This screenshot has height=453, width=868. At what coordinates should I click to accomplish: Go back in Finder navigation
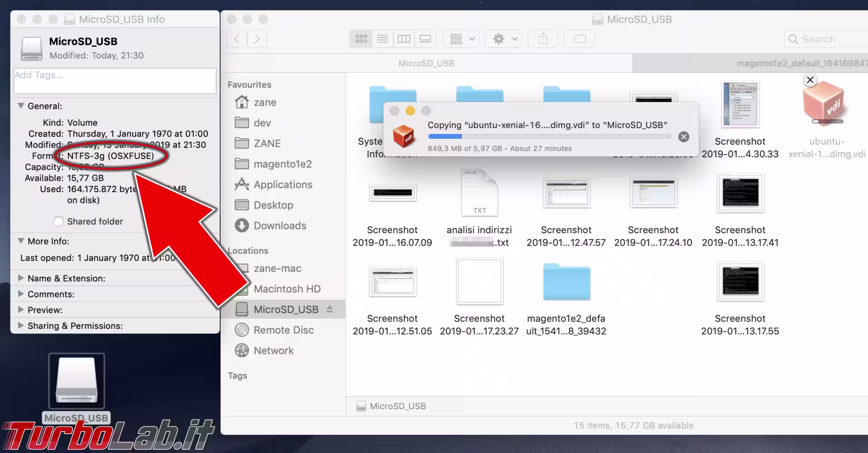click(x=237, y=39)
